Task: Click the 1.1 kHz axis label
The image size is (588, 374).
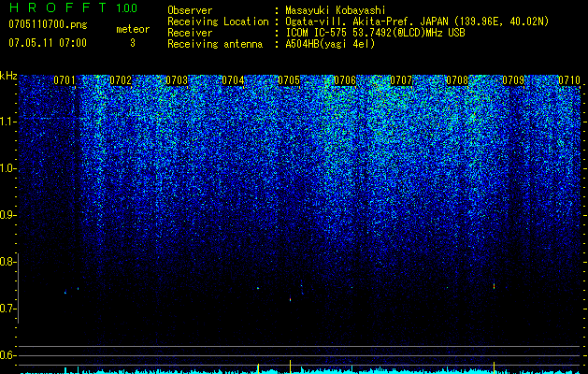Action: coord(7,122)
